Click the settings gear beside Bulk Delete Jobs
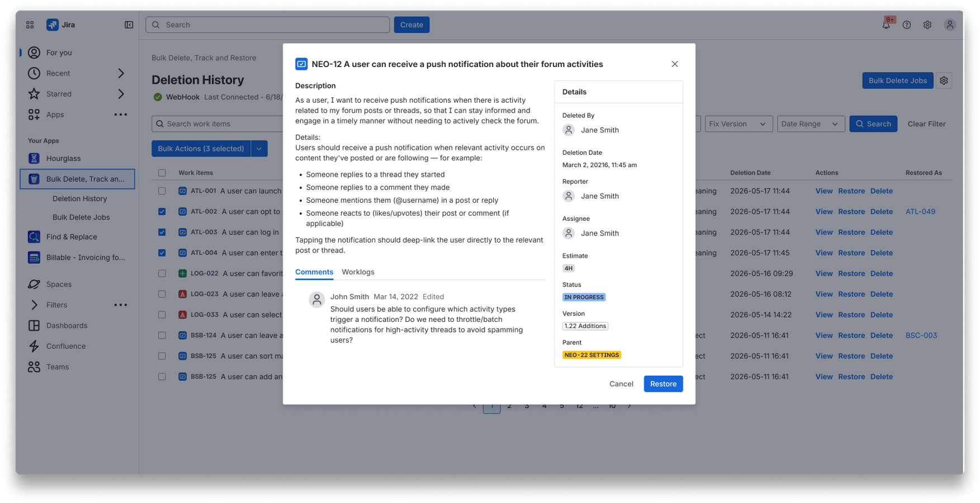980x503 pixels. pyautogui.click(x=944, y=80)
